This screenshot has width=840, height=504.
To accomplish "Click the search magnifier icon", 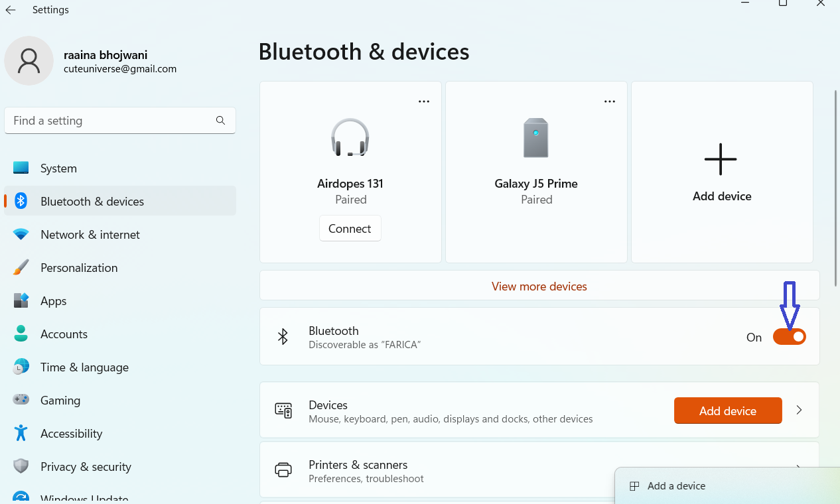I will coord(220,121).
